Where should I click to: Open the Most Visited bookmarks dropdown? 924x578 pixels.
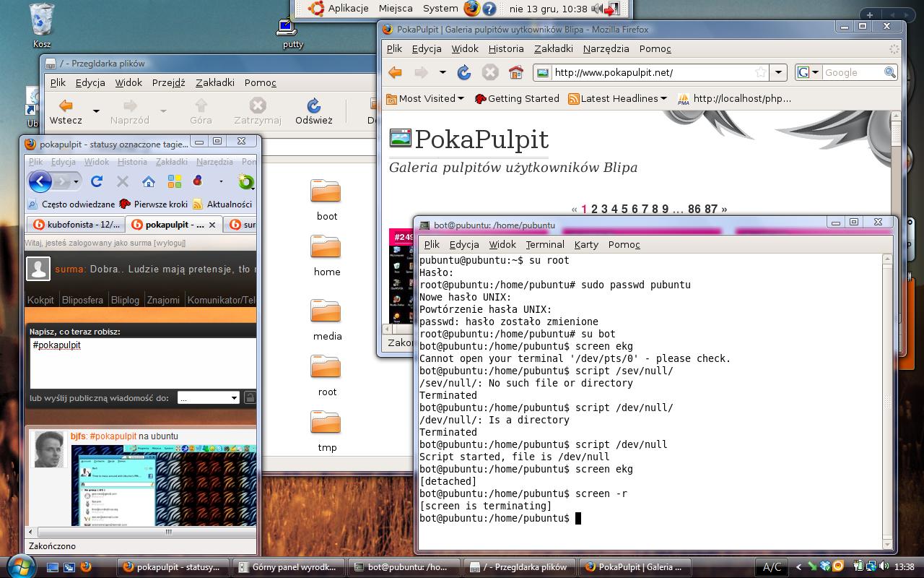(425, 98)
